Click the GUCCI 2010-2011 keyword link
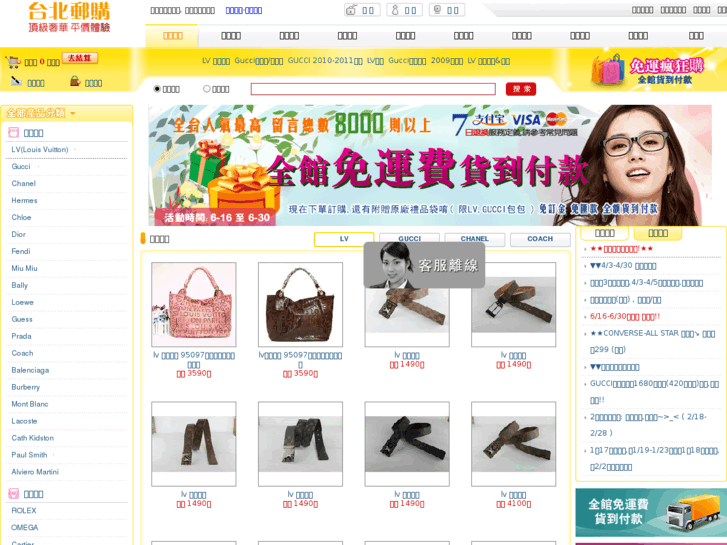Image resolution: width=727 pixels, height=545 pixels. pos(325,61)
